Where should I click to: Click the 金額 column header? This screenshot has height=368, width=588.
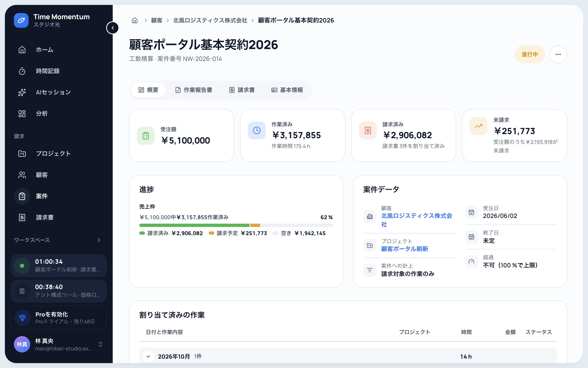click(510, 332)
